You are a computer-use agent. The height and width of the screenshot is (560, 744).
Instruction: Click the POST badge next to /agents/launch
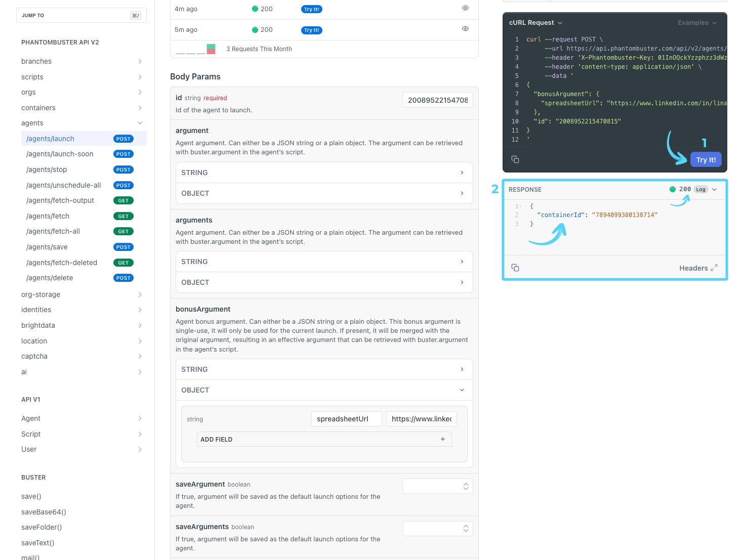click(x=123, y=138)
